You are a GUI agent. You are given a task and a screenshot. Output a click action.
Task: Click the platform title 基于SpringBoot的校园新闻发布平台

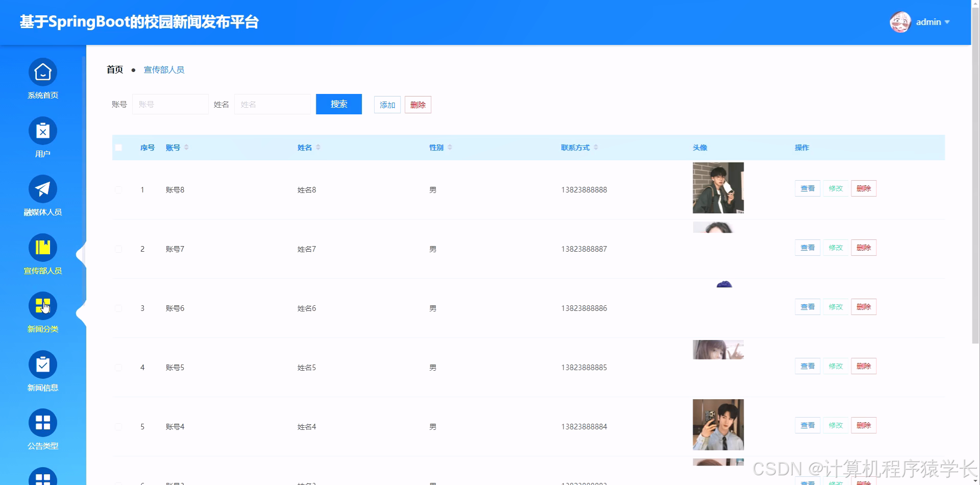click(x=139, y=22)
